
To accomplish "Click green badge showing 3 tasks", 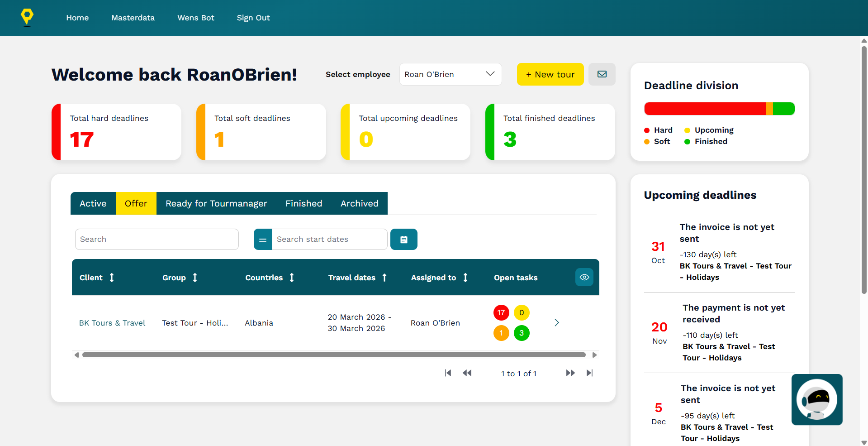I will tap(522, 333).
